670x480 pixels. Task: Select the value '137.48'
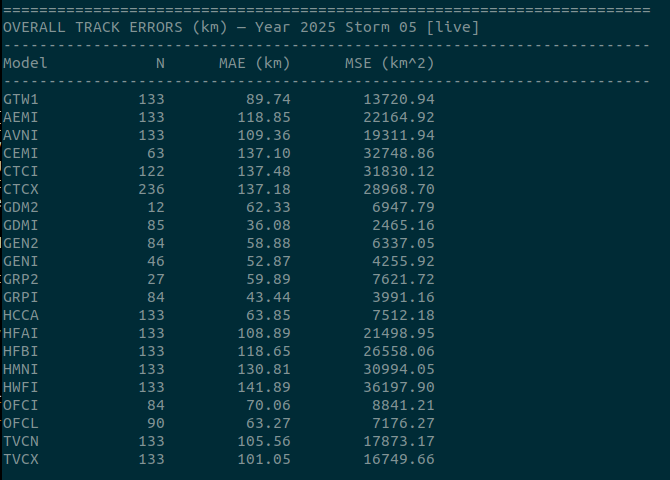coord(264,171)
